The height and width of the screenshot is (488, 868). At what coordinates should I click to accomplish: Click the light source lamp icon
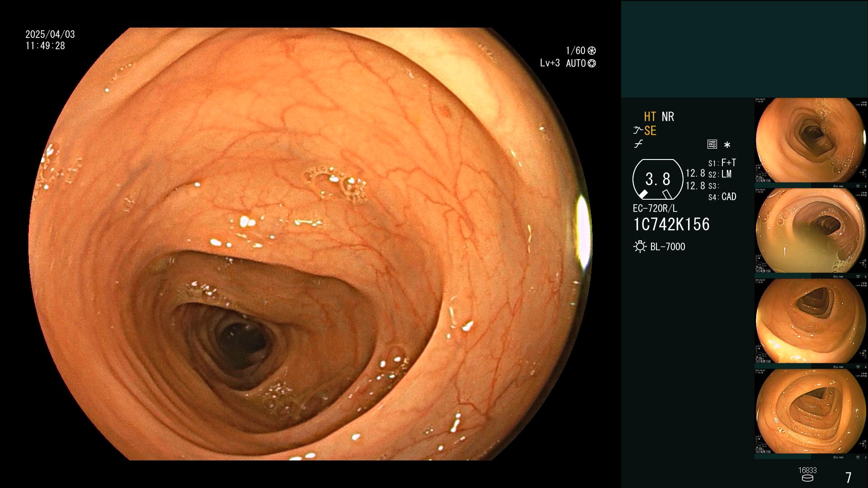[x=640, y=247]
